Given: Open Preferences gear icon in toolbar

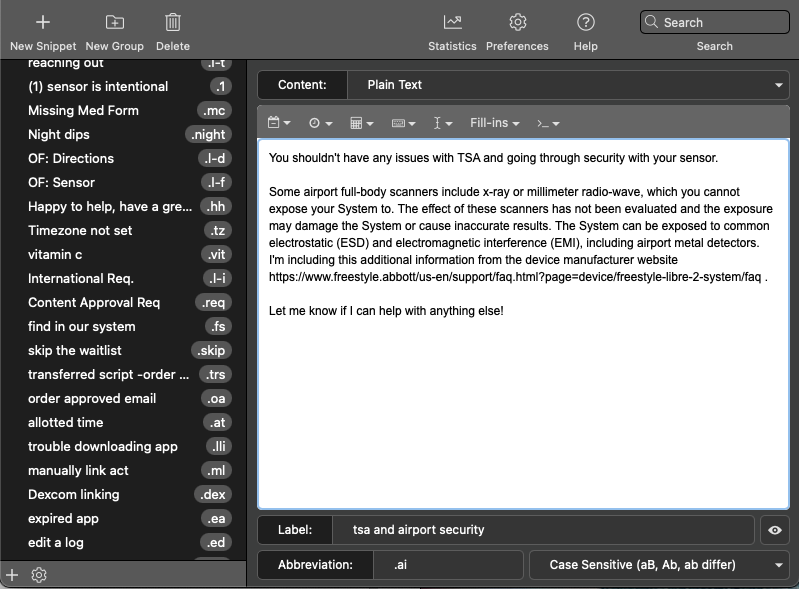Looking at the screenshot, I should coord(517,22).
